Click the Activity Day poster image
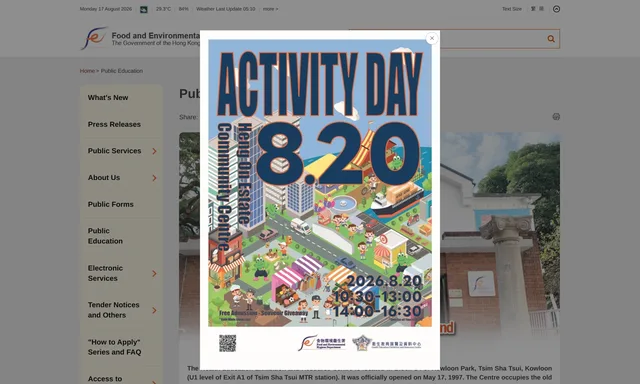The width and height of the screenshot is (640, 384). [x=320, y=183]
